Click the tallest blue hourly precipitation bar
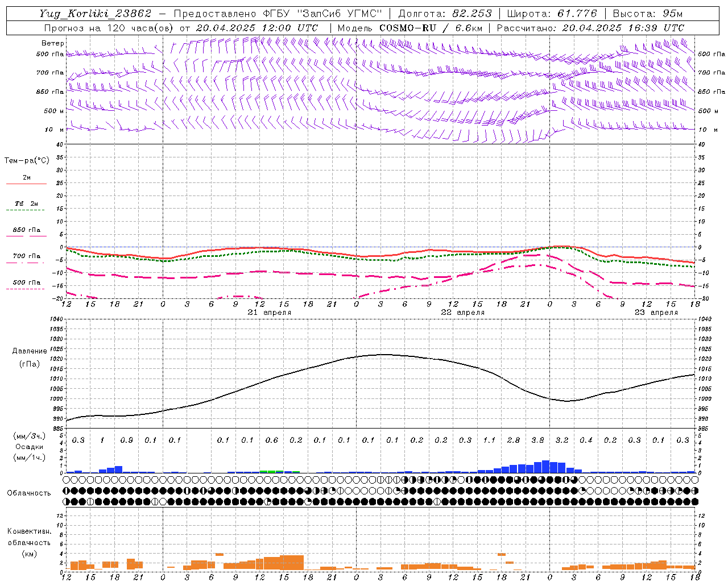The image size is (728, 582). coord(545,467)
